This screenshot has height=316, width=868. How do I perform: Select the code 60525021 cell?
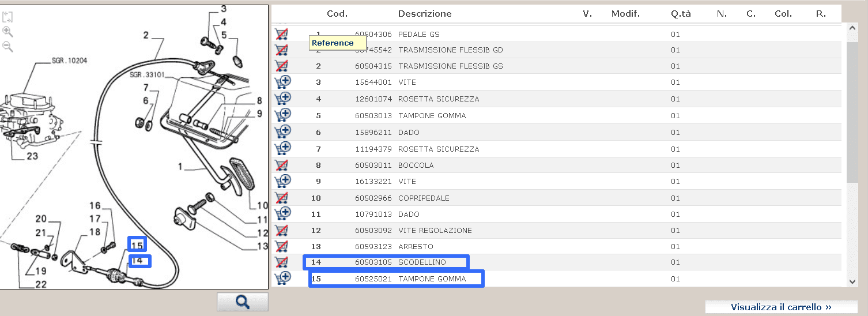coord(373,279)
